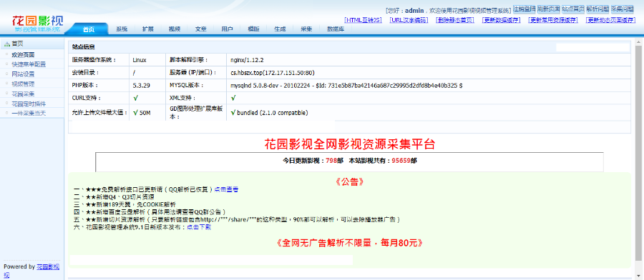Image resolution: width=644 pixels, height=280 pixels.
Task: Click the 刷新页面 button
Action: coord(548,9)
